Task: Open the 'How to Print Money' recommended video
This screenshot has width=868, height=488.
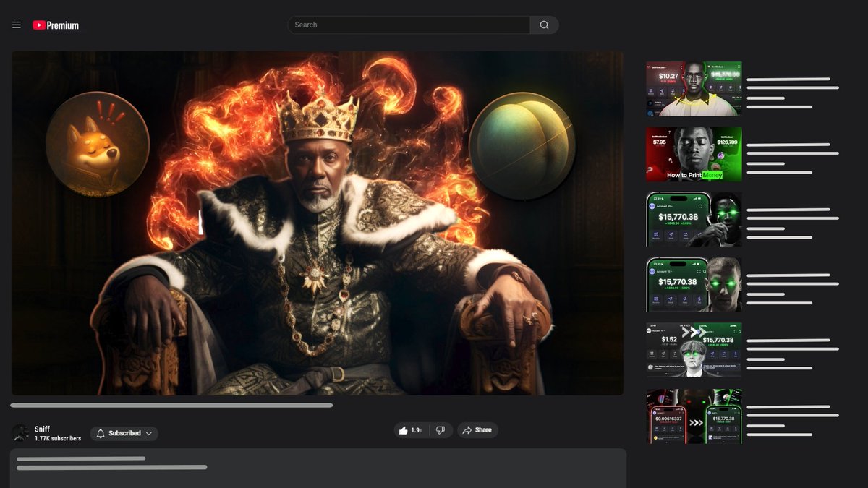Action: 693,153
